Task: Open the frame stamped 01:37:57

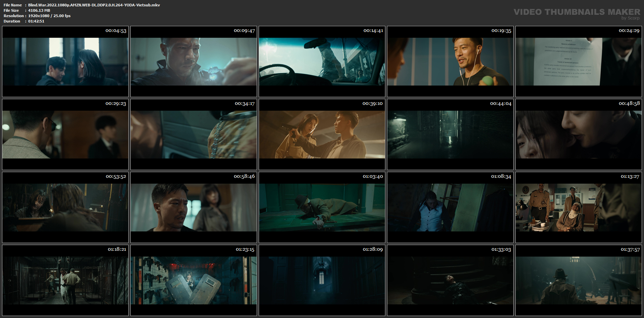Action: (578, 280)
